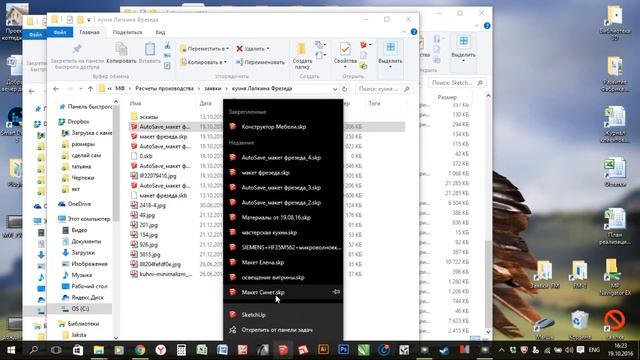Click the Копировать ribbon button
This screenshot has height=360, width=640.
coord(121,53)
